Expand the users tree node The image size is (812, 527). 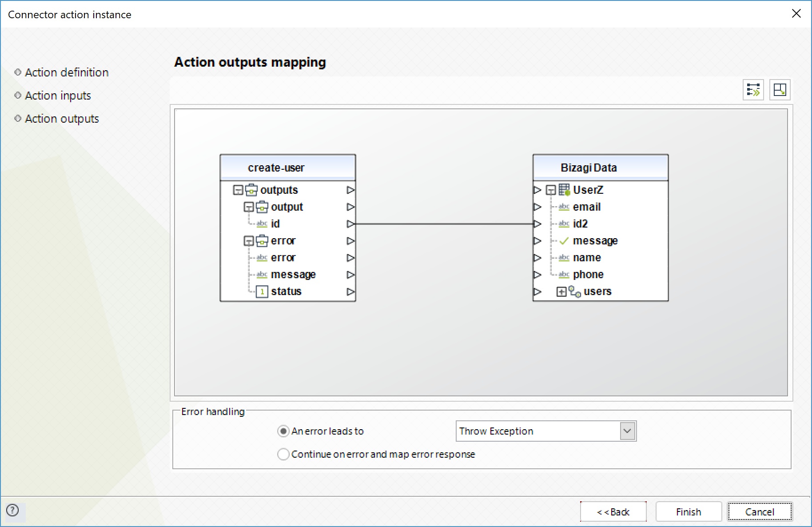pyautogui.click(x=561, y=292)
